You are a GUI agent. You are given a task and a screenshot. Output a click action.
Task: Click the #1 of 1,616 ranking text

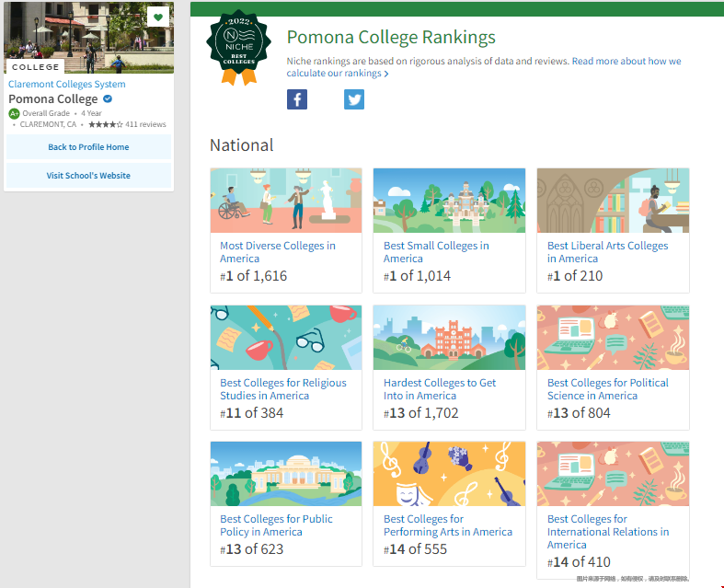[254, 276]
